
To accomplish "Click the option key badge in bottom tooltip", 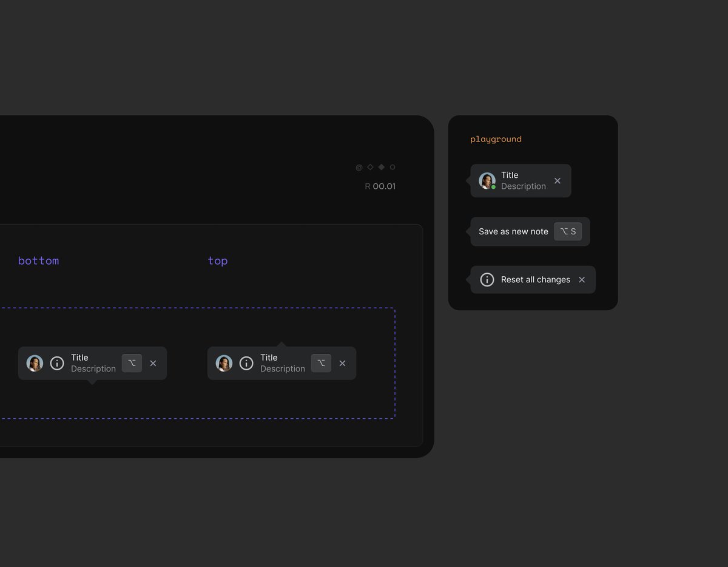I will (132, 363).
